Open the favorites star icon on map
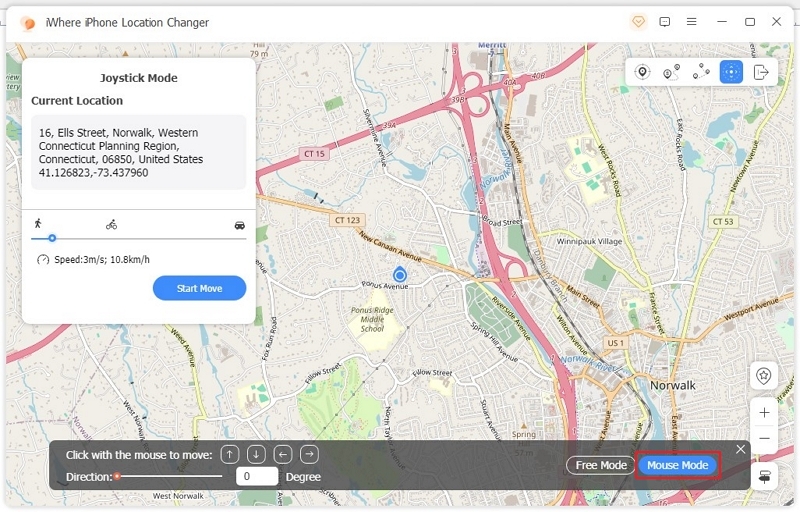Screen dimensions: 800x512 tap(764, 376)
